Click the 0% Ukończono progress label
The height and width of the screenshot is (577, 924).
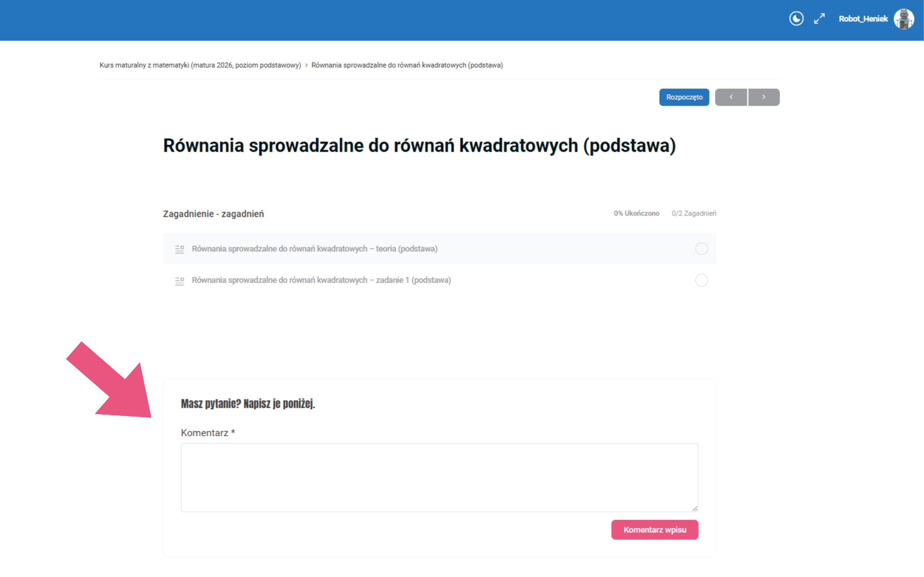click(x=636, y=214)
